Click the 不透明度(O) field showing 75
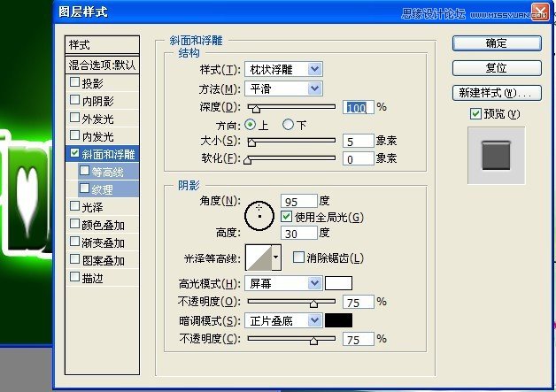This screenshot has width=556, height=392. 359,302
